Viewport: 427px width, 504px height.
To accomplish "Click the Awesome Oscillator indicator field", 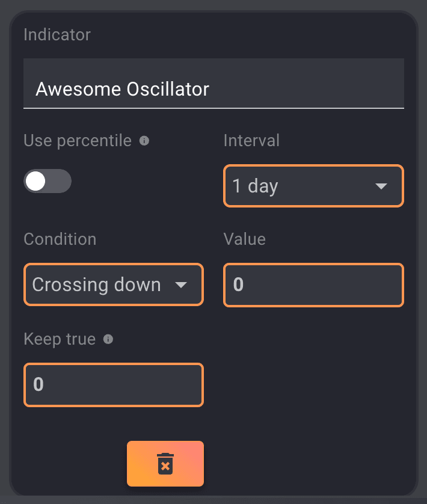I will click(213, 89).
